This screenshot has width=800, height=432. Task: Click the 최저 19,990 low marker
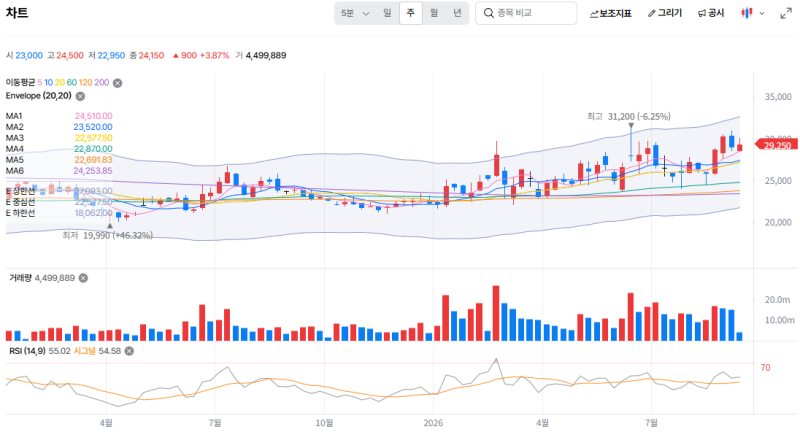tap(107, 236)
